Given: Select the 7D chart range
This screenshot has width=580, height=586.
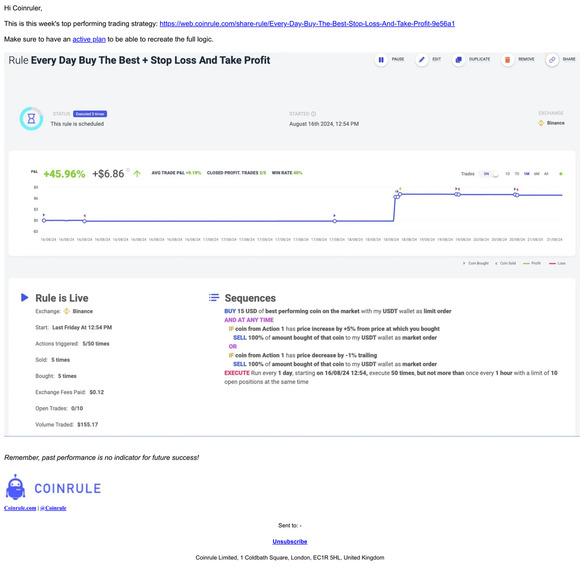Looking at the screenshot, I should tap(517, 174).
